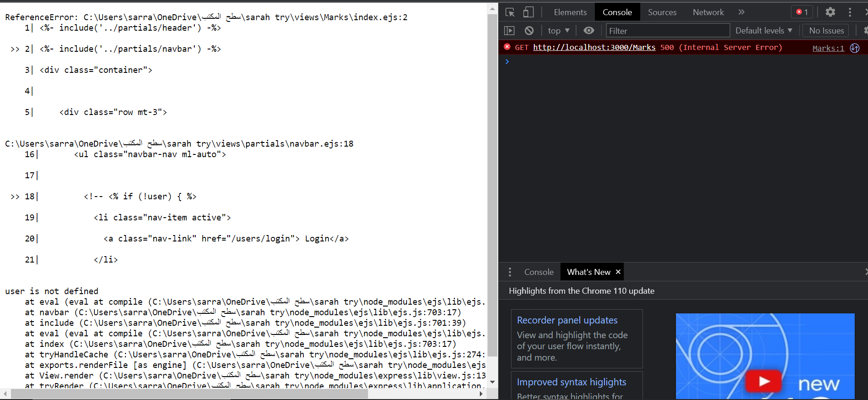The height and width of the screenshot is (400, 868).
Task: Click the horizontal scrollbar right arrow
Action: [x=481, y=394]
